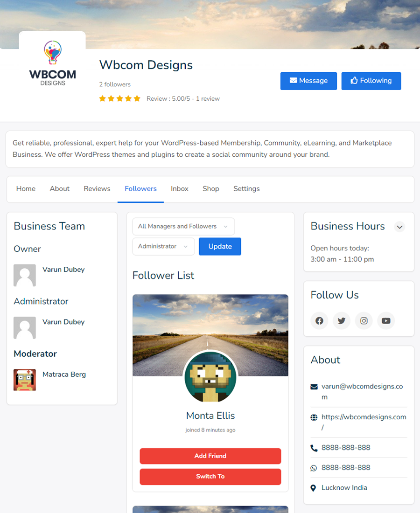
Task: Open the All Managers and Followers dropdown
Action: 183,226
